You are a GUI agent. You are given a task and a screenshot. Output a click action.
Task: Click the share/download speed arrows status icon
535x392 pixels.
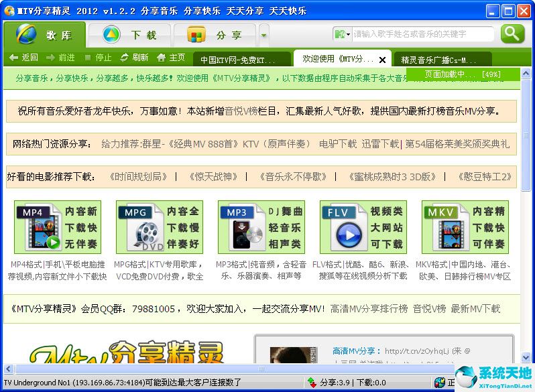coord(312,383)
